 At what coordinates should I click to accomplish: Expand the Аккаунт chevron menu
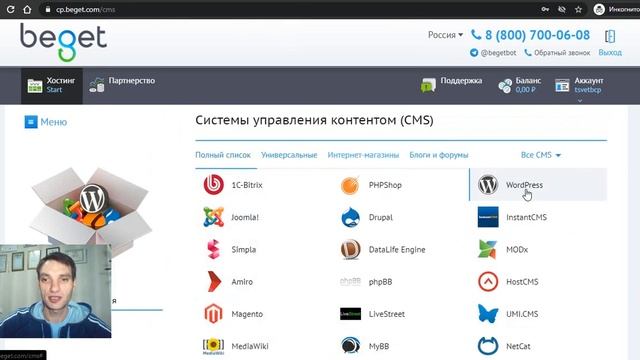coord(580,100)
